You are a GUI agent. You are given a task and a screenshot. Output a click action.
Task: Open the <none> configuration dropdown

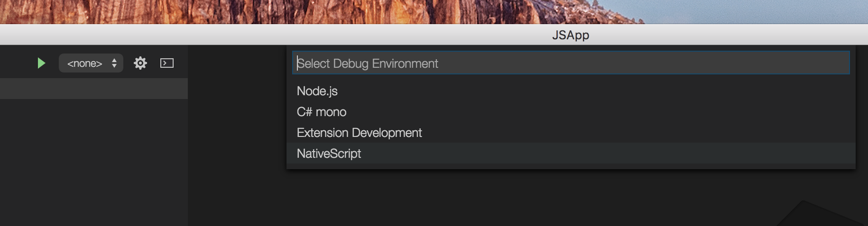(91, 63)
